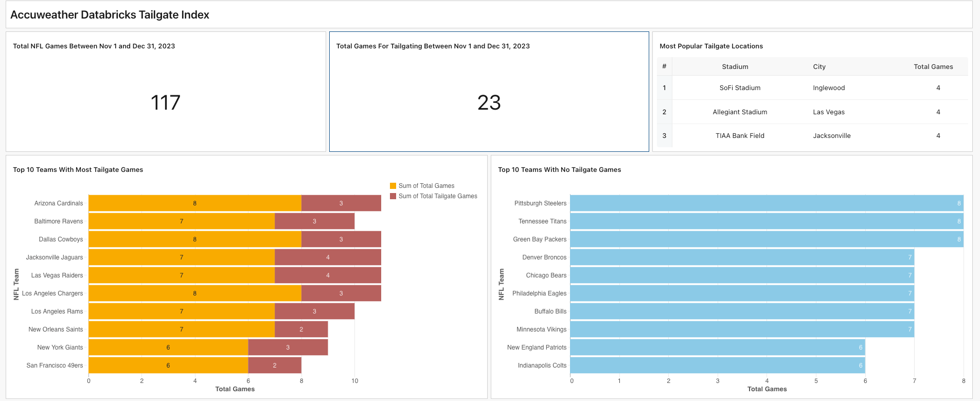Sort by the Stadium column header
The height and width of the screenshot is (401, 980).
point(735,66)
